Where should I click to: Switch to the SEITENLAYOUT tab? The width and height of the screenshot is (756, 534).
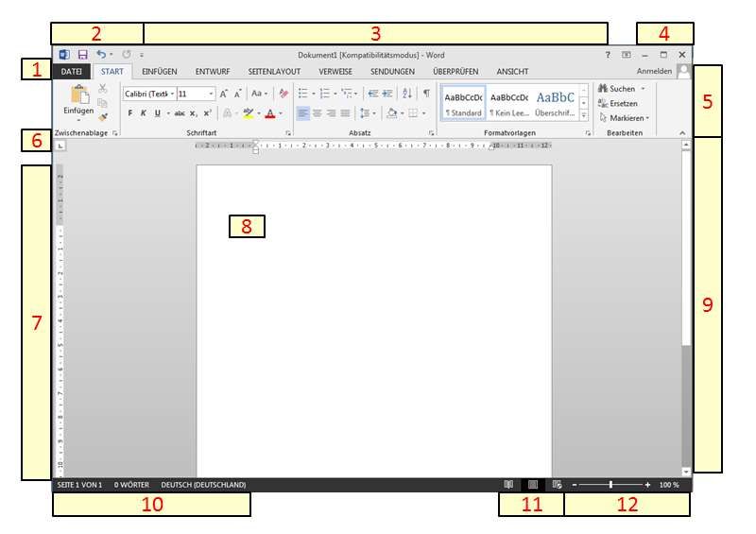274,72
